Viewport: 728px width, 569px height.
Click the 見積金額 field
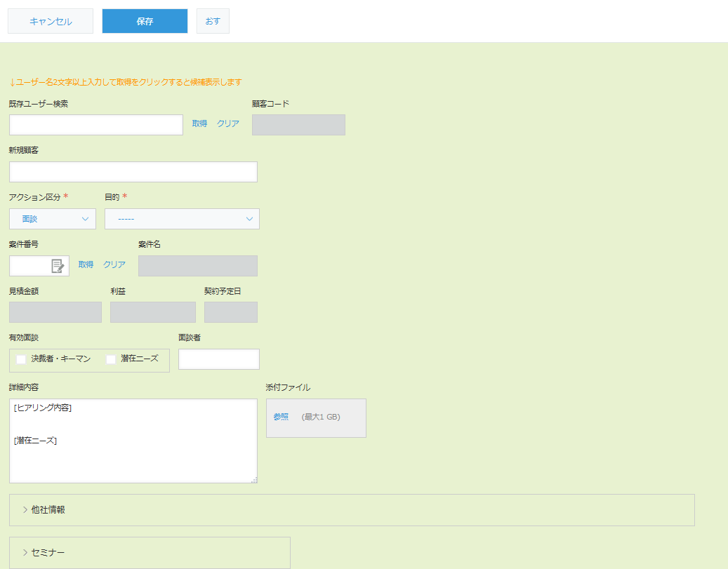[55, 312]
